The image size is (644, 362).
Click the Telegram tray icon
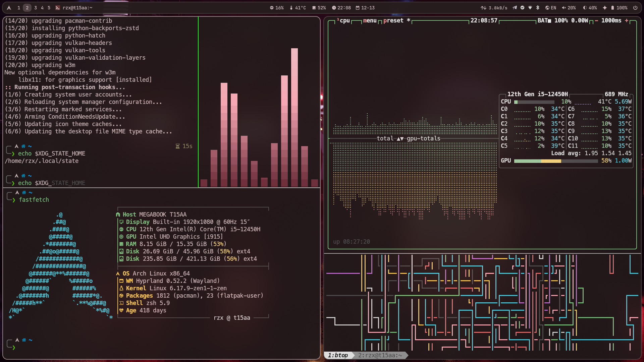515,8
